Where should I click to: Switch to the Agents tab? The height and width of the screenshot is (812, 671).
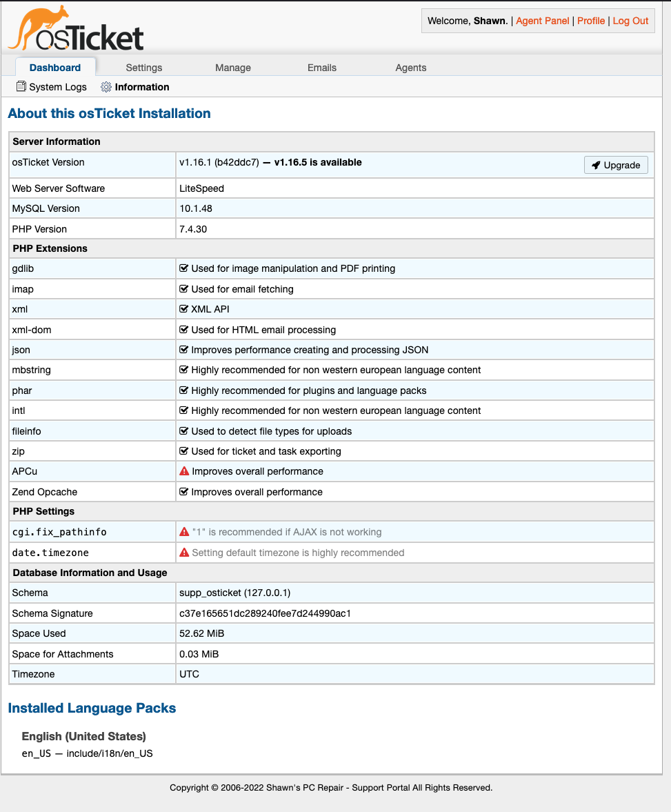point(411,68)
